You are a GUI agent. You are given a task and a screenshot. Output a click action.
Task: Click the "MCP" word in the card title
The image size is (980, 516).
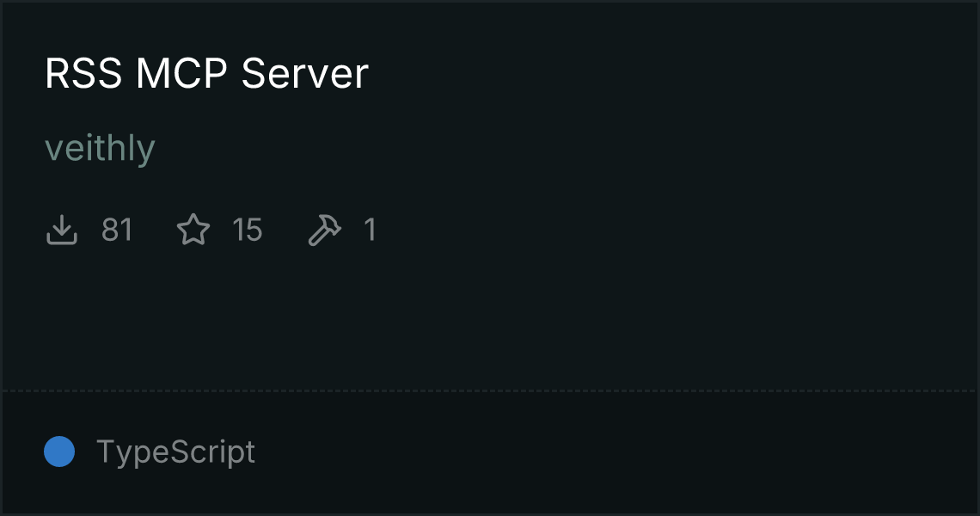[182, 73]
